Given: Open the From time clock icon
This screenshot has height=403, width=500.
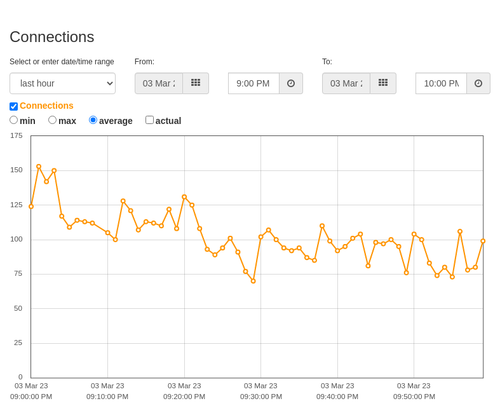Looking at the screenshot, I should point(291,83).
